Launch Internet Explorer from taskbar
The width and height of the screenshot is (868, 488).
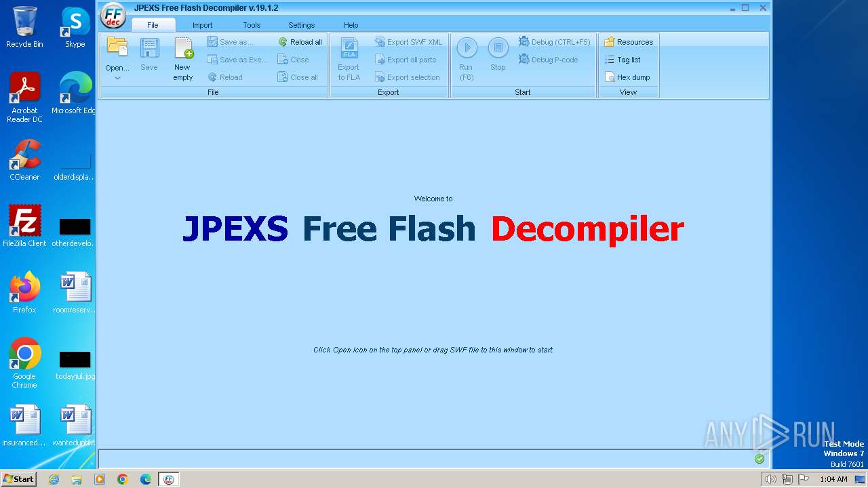point(54,479)
